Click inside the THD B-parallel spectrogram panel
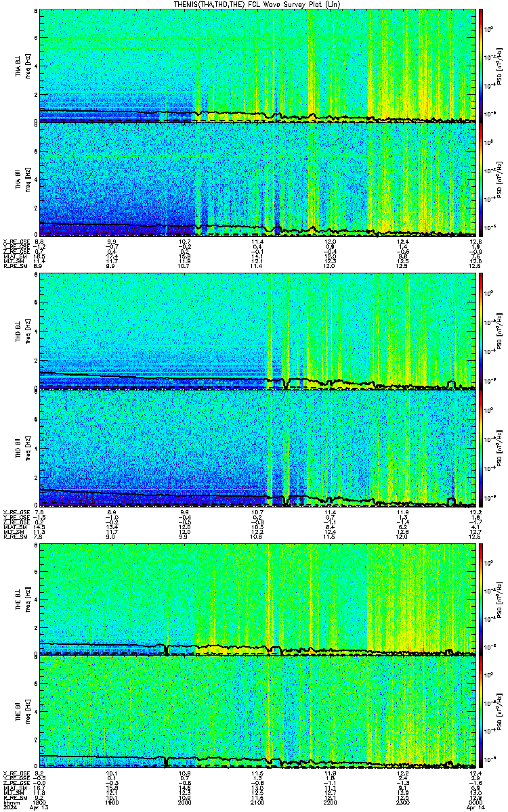 click(258, 449)
